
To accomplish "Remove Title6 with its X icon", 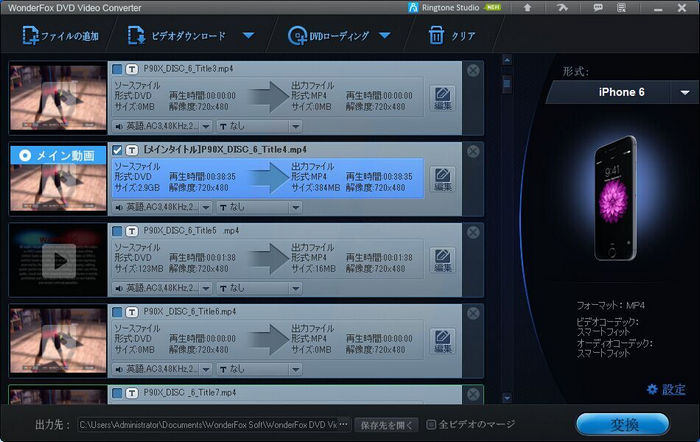I will 473,313.
